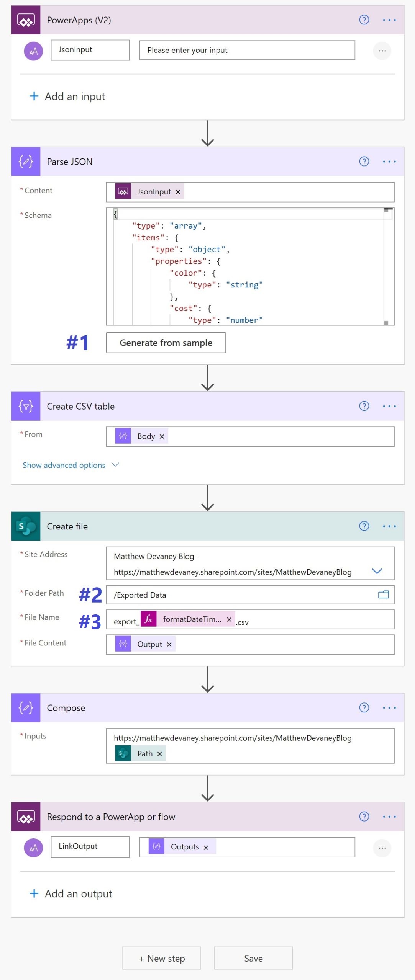
Task: Click the Respond to a PowerApp help icon
Action: (364, 817)
